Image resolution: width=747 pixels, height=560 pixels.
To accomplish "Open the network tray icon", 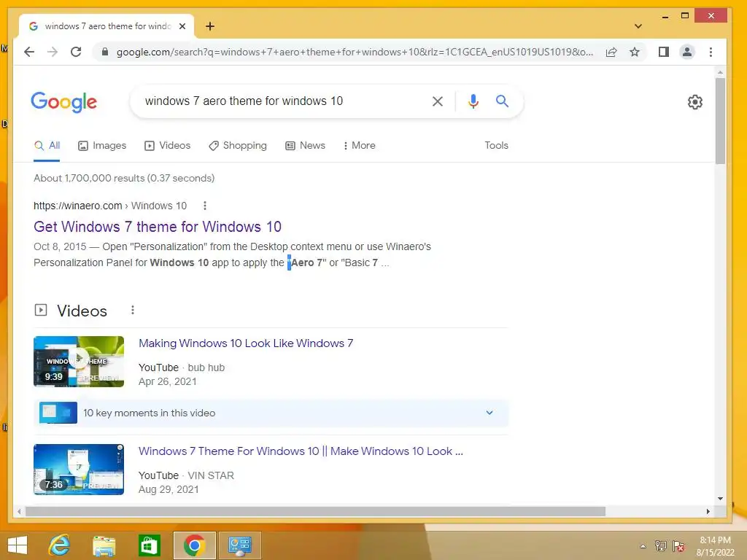I will pos(661,545).
